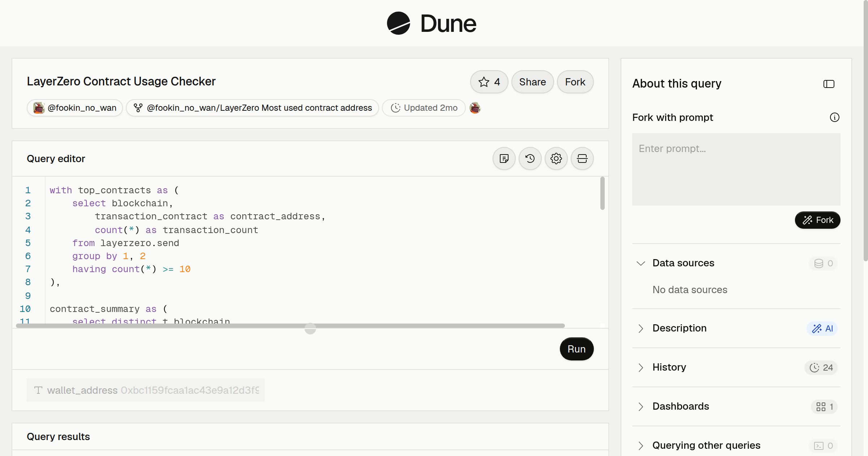This screenshot has height=456, width=868.
Task: Expand the History section
Action: (641, 367)
